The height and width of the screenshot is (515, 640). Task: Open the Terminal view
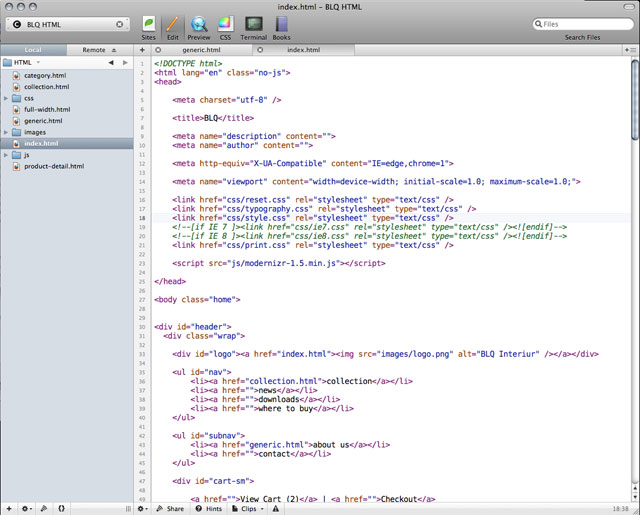(253, 28)
